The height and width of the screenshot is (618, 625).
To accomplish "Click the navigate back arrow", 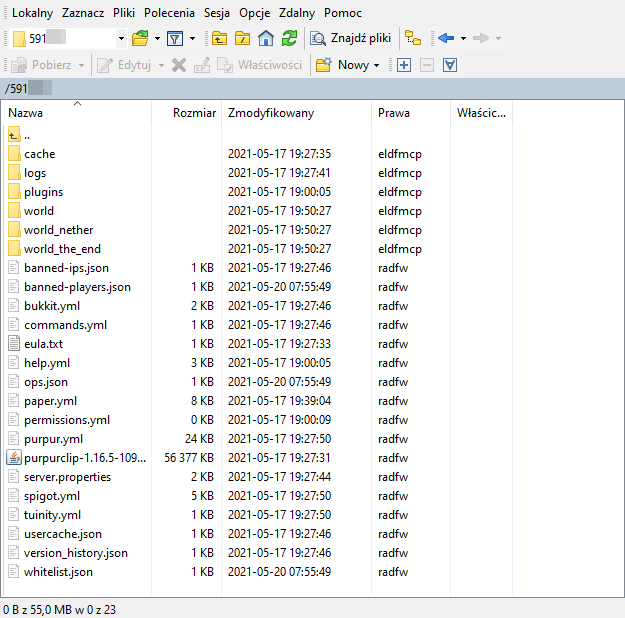I will [446, 39].
